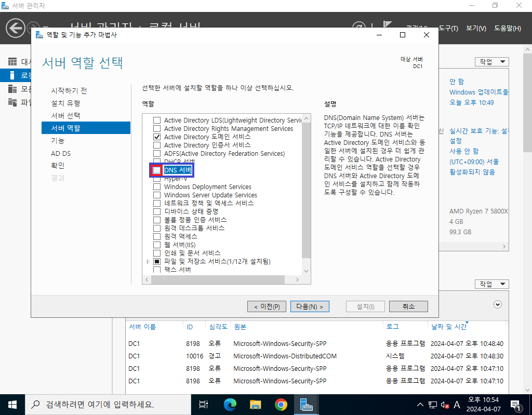Go to 서버 선택 wizard step

coord(65,116)
